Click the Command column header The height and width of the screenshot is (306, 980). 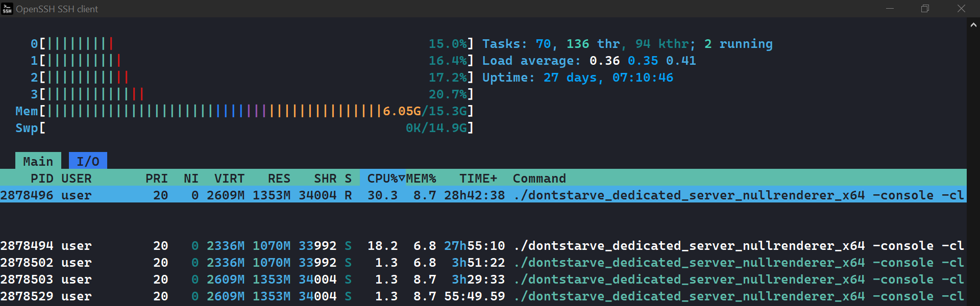coord(539,178)
